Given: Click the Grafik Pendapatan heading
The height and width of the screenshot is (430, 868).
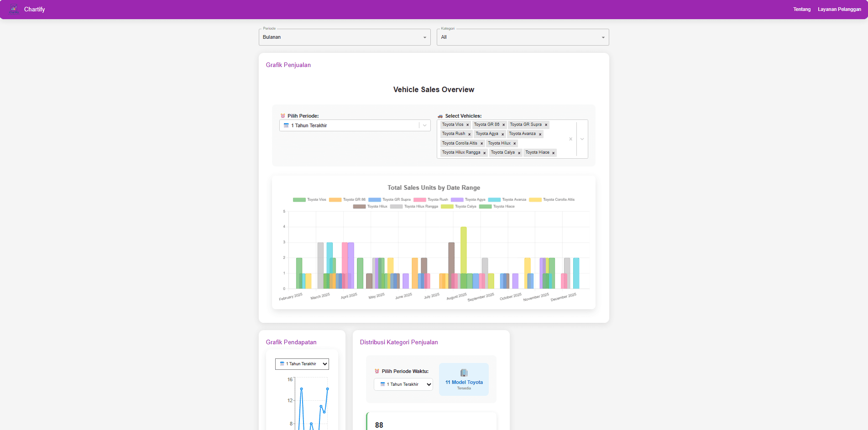Looking at the screenshot, I should tap(291, 342).
